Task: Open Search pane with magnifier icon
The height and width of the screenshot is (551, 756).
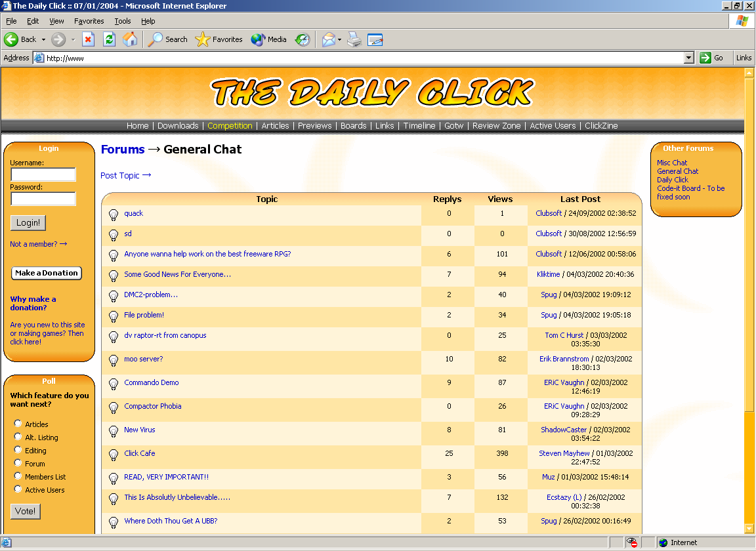Action: click(156, 39)
